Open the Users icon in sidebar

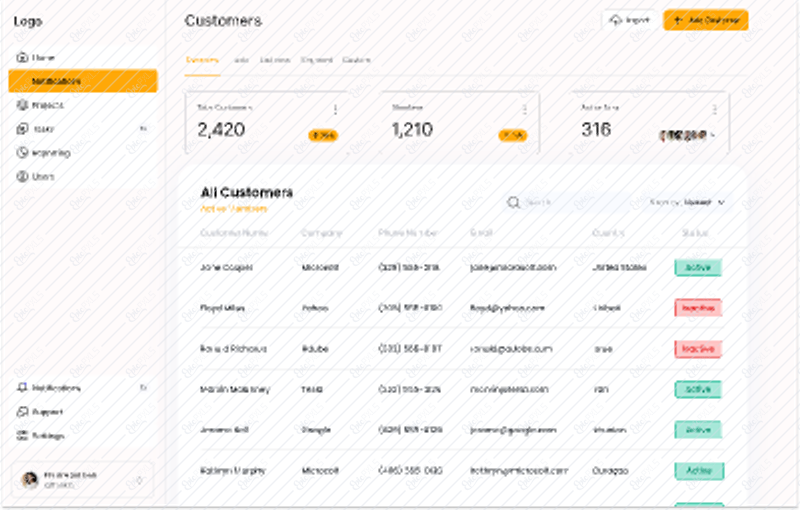[x=22, y=176]
